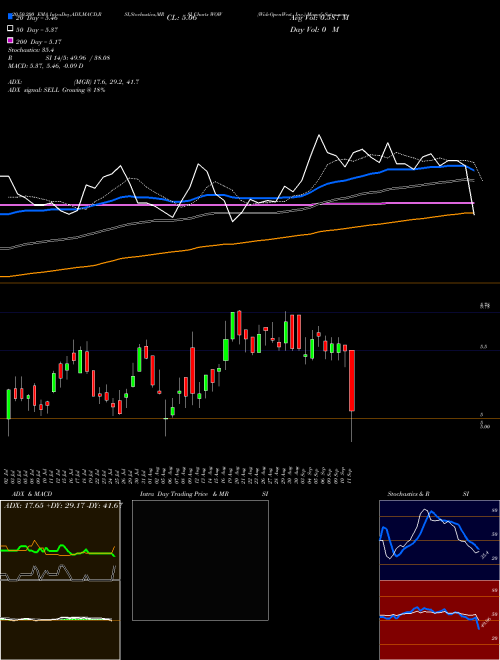Click the 'ADX signal: SELL Growing @ 18%' text
The width and height of the screenshot is (500, 660).
pyautogui.click(x=56, y=90)
